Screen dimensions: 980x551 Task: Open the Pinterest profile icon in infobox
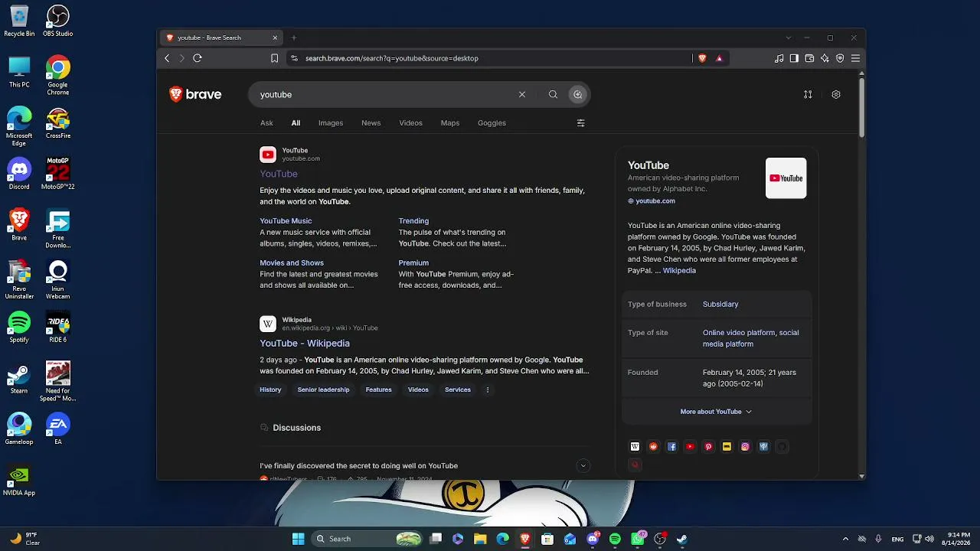pyautogui.click(x=708, y=447)
